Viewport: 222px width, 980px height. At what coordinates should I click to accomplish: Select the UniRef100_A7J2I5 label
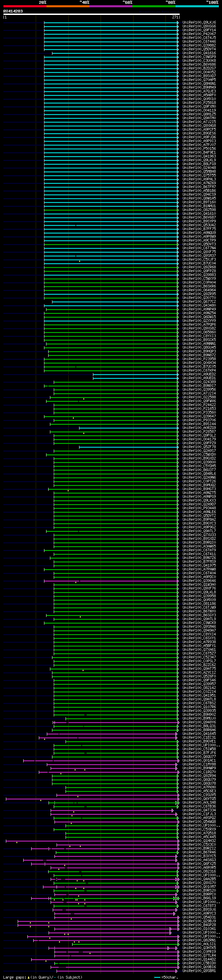(199, 122)
